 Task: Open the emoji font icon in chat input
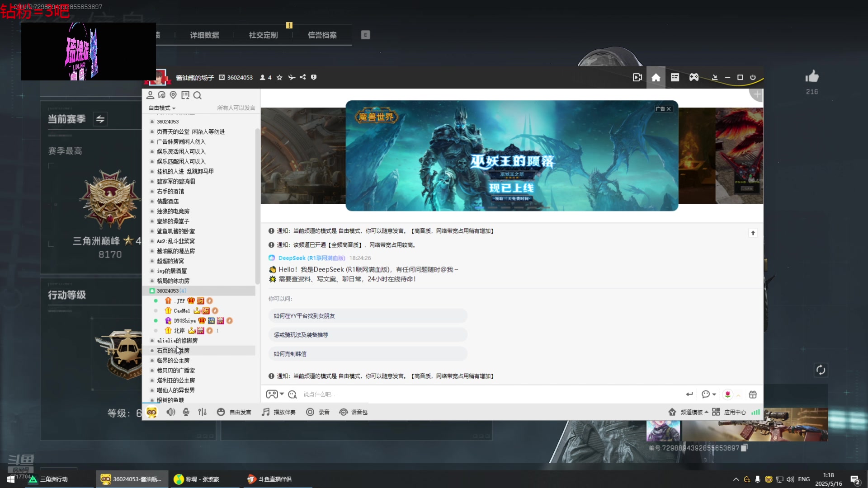tap(292, 394)
